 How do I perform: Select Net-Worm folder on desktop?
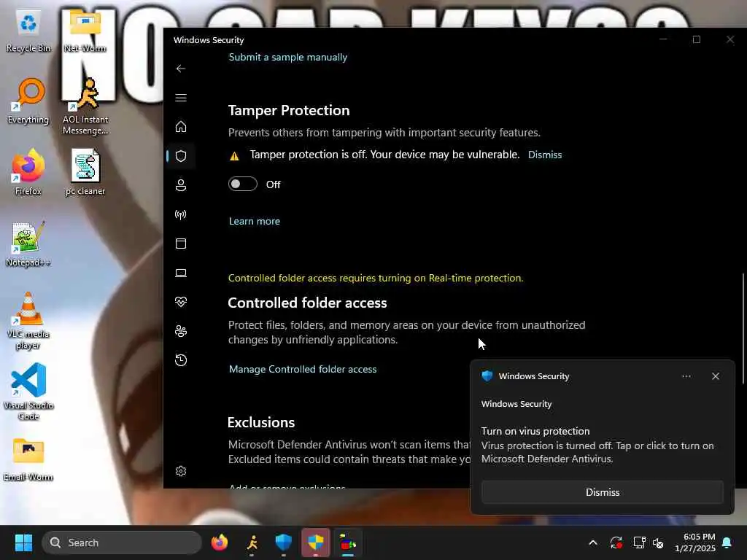click(85, 32)
